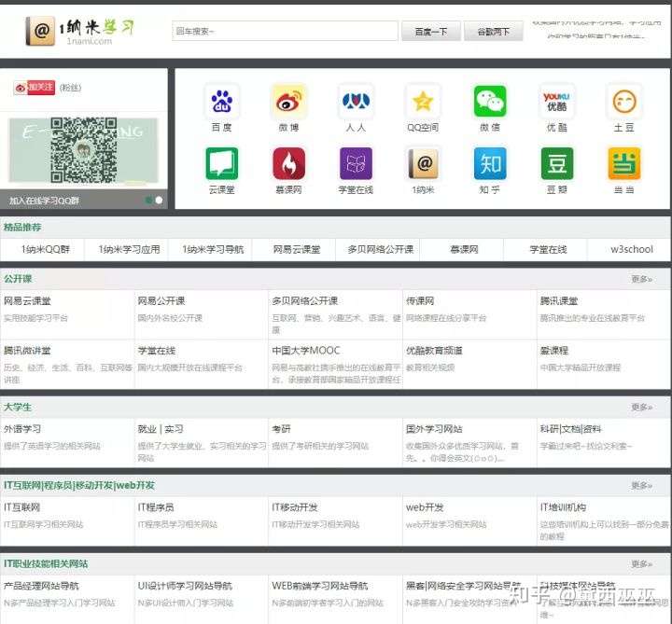
Task: Open the Baidu (百度) icon
Action: [x=221, y=102]
